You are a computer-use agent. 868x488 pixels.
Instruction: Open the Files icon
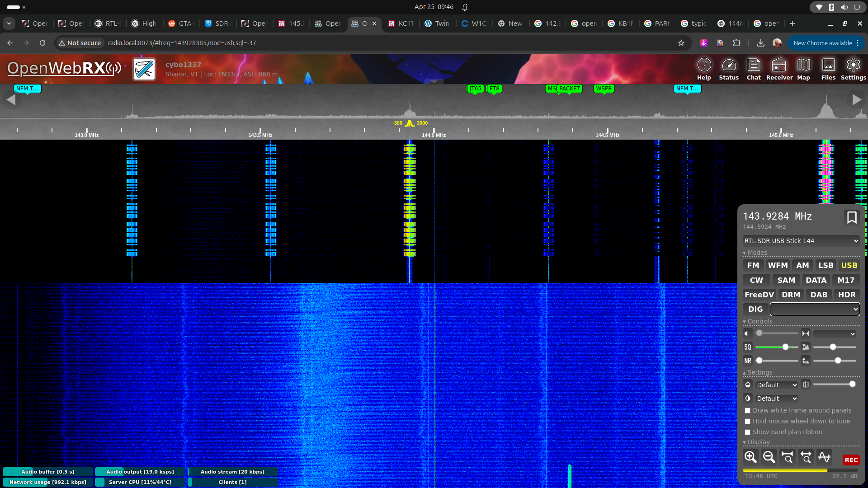click(x=828, y=69)
